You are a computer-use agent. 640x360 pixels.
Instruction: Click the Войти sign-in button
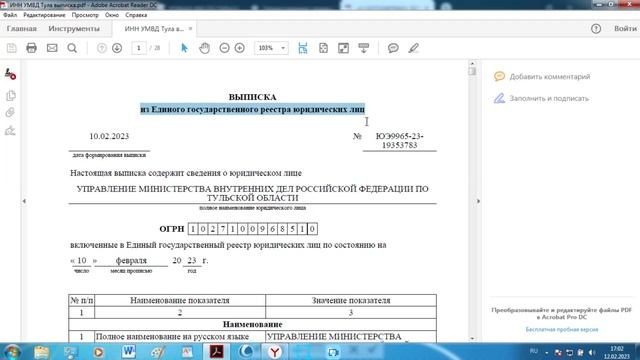coord(625,29)
